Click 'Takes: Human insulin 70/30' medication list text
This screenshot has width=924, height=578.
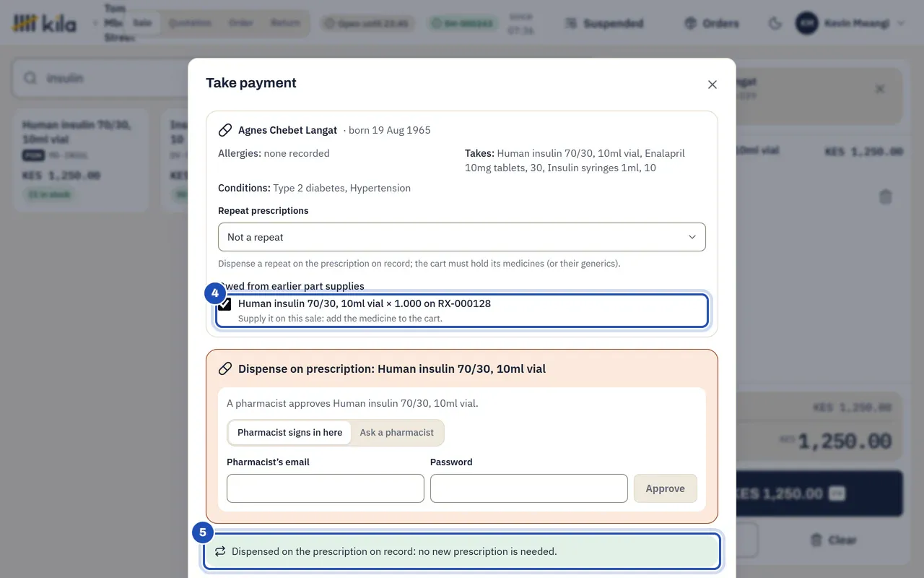[575, 160]
